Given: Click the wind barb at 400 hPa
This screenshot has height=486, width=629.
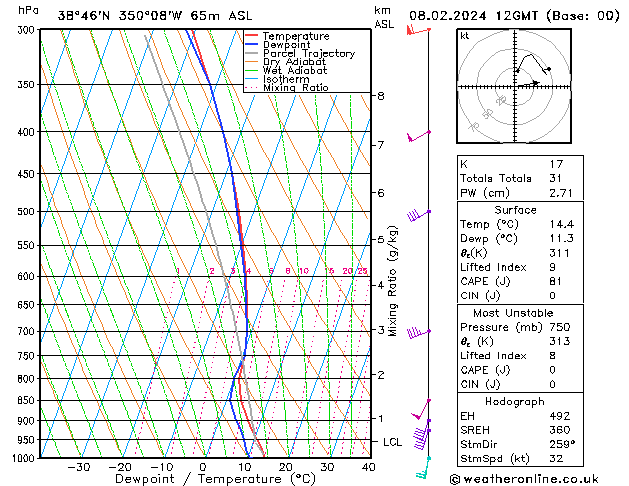Looking at the screenshot, I should (419, 136).
